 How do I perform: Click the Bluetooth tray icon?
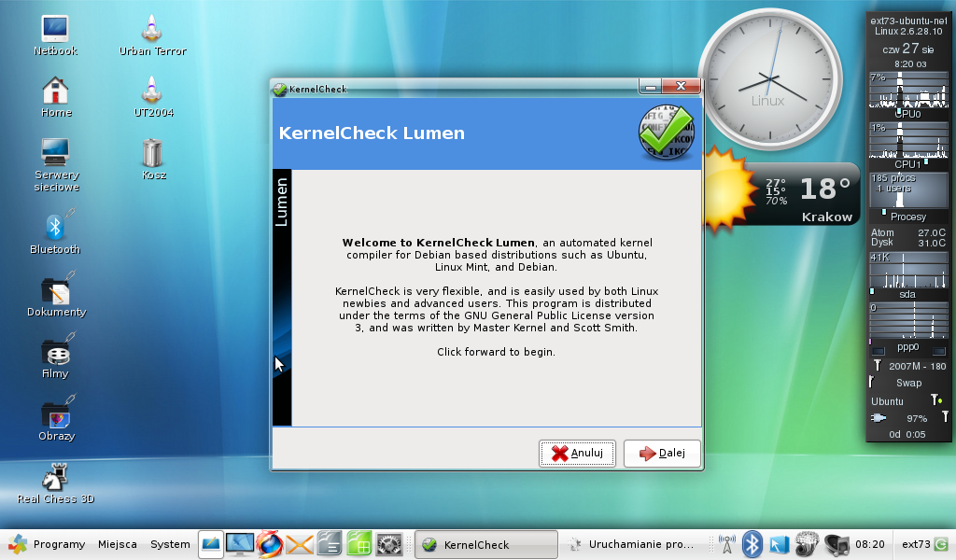point(752,544)
